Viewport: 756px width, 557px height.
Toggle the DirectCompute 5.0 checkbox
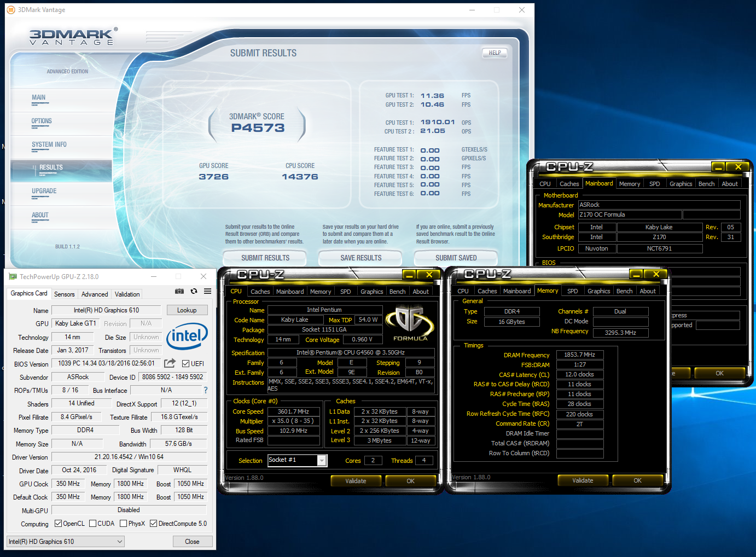pyautogui.click(x=153, y=524)
